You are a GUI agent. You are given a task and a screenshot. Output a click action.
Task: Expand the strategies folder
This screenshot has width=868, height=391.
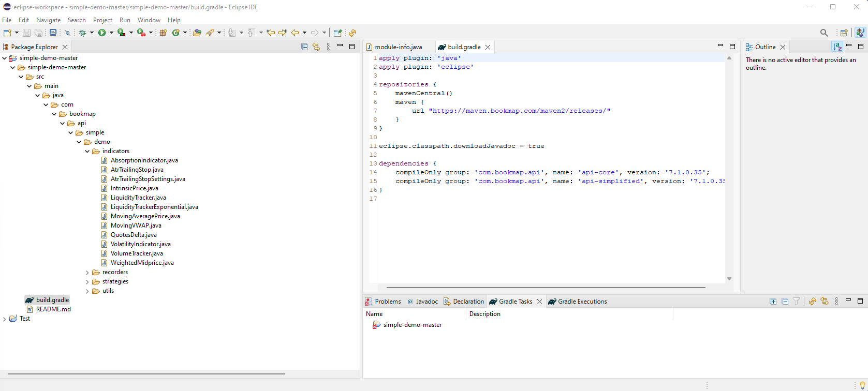point(87,282)
